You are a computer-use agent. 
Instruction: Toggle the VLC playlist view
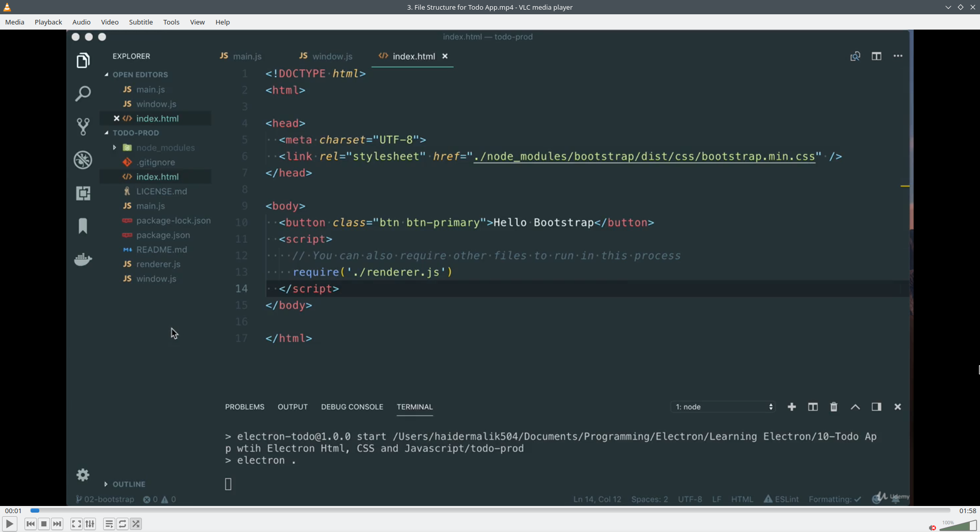click(x=109, y=524)
